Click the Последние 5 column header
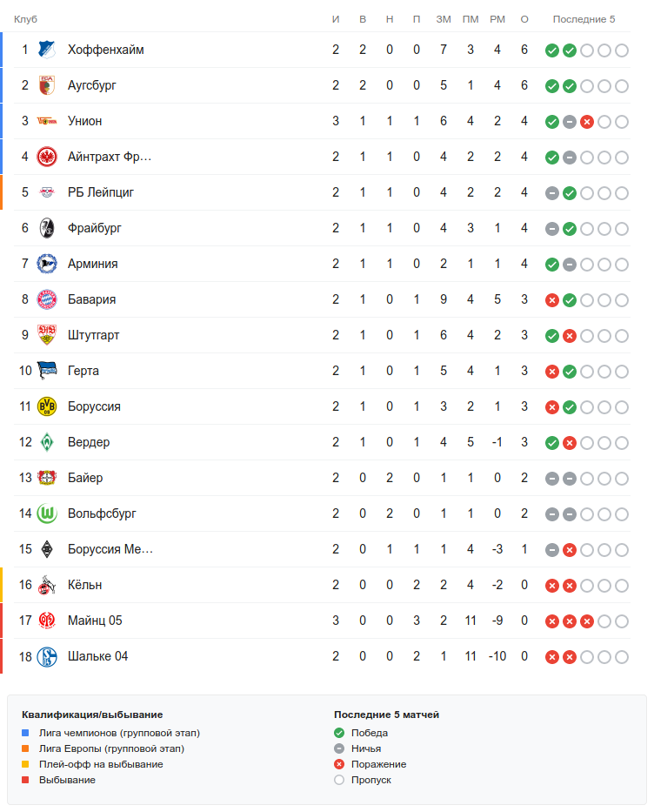Screen dimensions: 654x812 click(584, 19)
